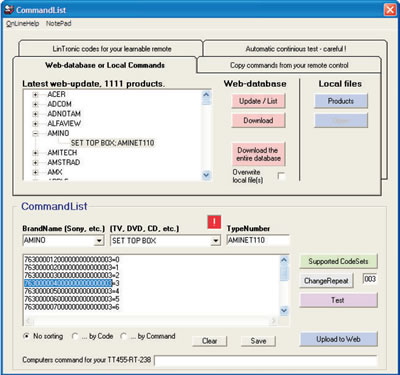Close the CommandList window
The width and height of the screenshot is (400, 375).
390,10
